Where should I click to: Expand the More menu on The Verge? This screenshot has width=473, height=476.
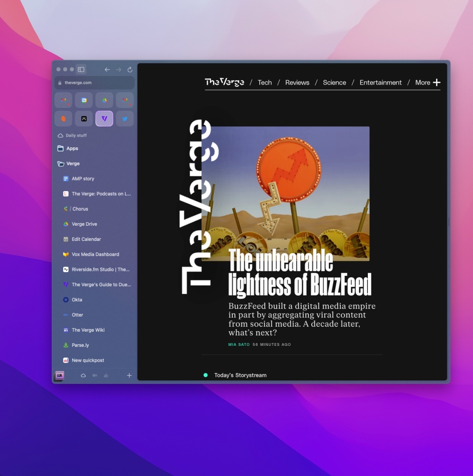click(x=427, y=82)
